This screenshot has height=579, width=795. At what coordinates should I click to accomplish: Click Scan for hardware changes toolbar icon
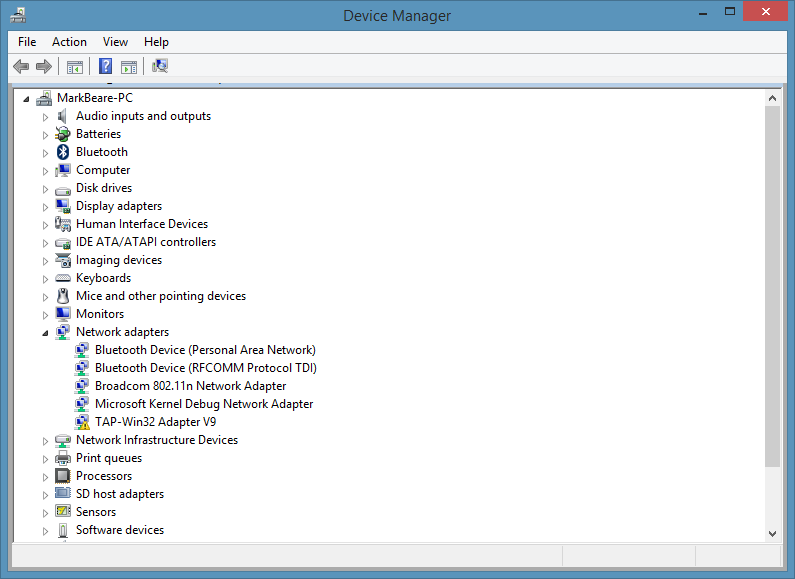[160, 66]
